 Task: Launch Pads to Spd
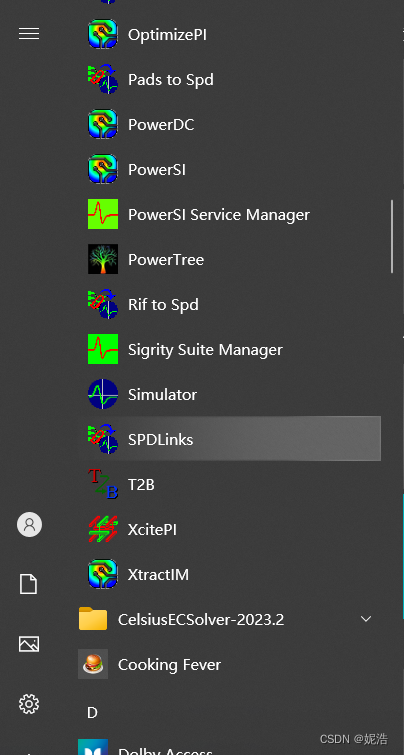[229, 79]
